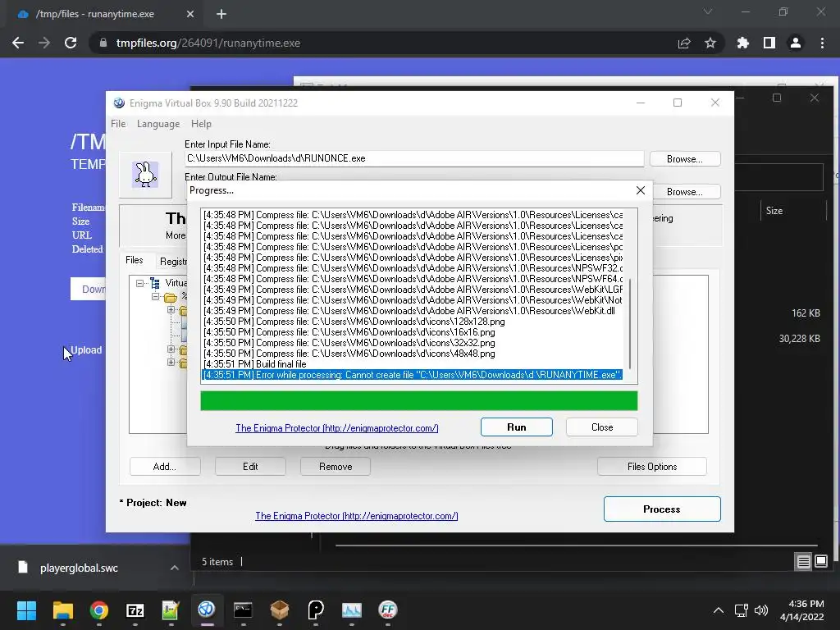Select the Virtual Box tree root icon
Viewport: 840px width, 630px height.
(155, 283)
